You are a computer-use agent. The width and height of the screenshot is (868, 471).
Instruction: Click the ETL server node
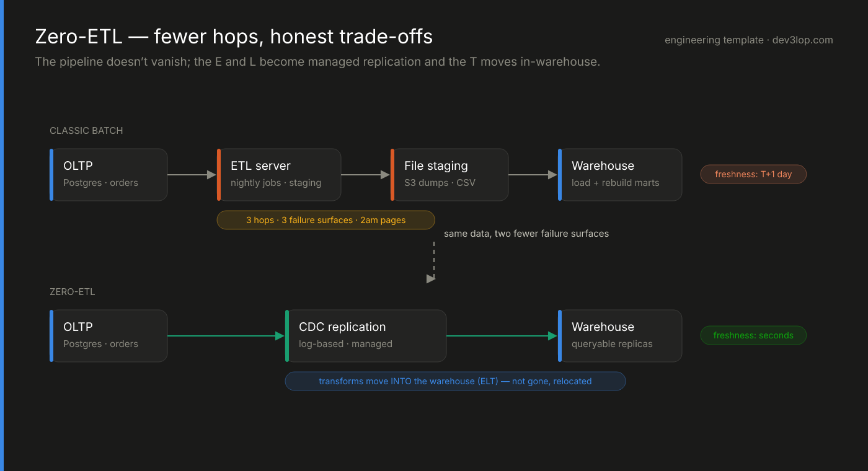(x=279, y=175)
